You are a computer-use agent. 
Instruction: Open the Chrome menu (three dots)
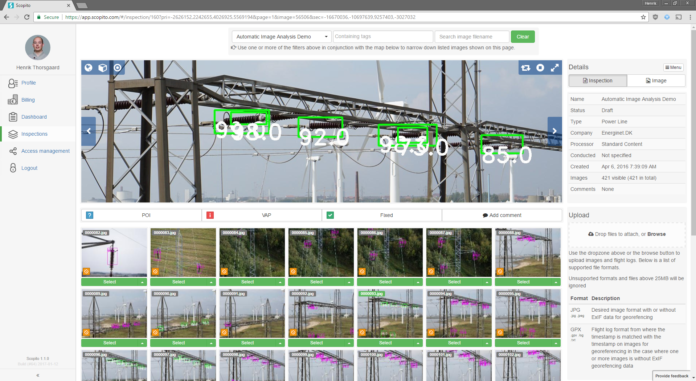(690, 17)
